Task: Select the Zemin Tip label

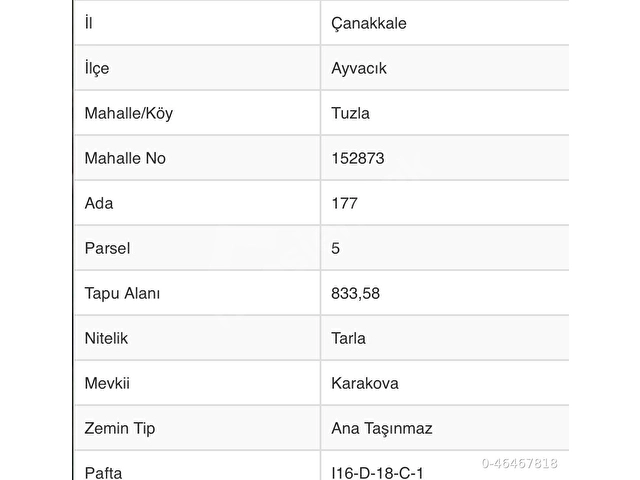Action: (120, 429)
